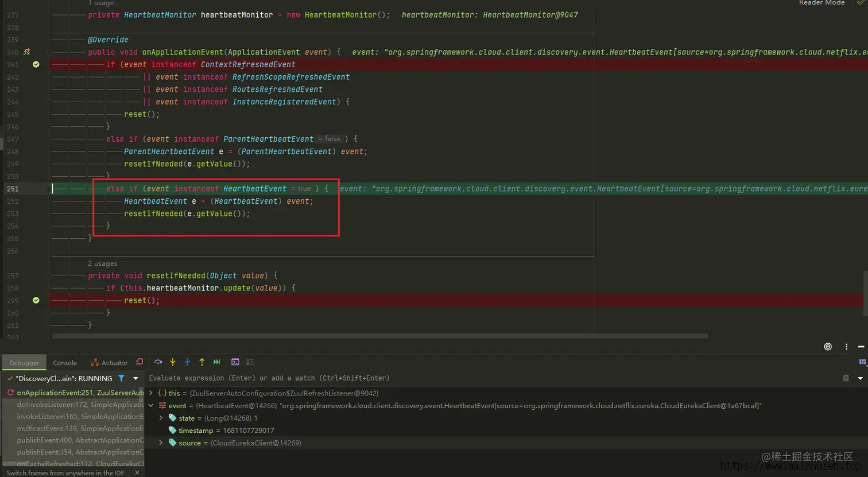
Task: Click the blue Force Step Into arrow
Action: pyautogui.click(x=187, y=362)
